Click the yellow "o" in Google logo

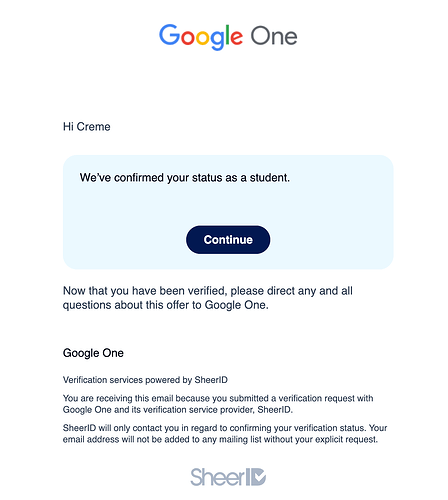click(202, 37)
